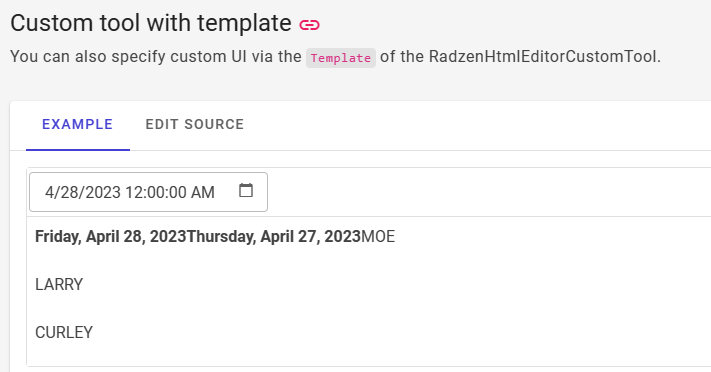711x372 pixels.
Task: Click the LARRY line in the editor
Action: pyautogui.click(x=59, y=284)
